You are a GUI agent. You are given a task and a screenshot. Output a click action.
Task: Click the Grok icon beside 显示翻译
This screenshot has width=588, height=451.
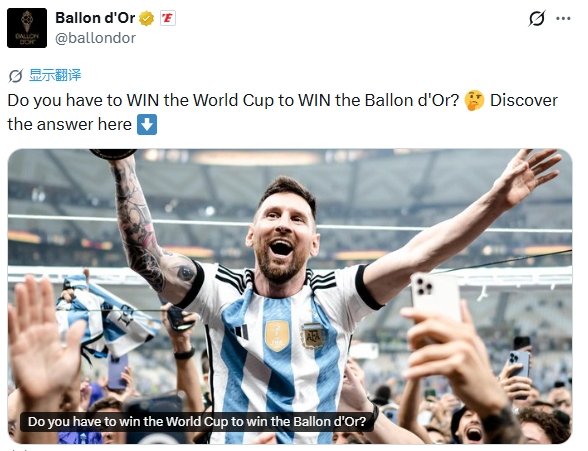[16, 76]
